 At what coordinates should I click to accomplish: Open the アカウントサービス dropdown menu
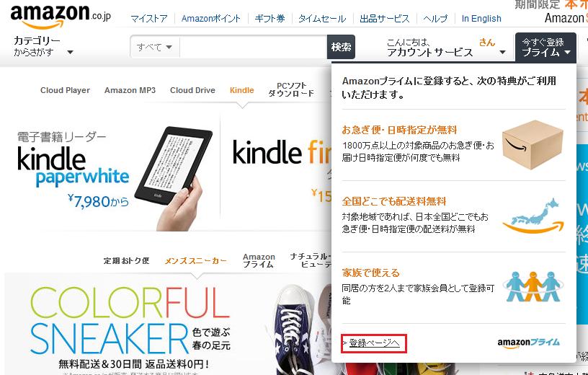(446, 48)
